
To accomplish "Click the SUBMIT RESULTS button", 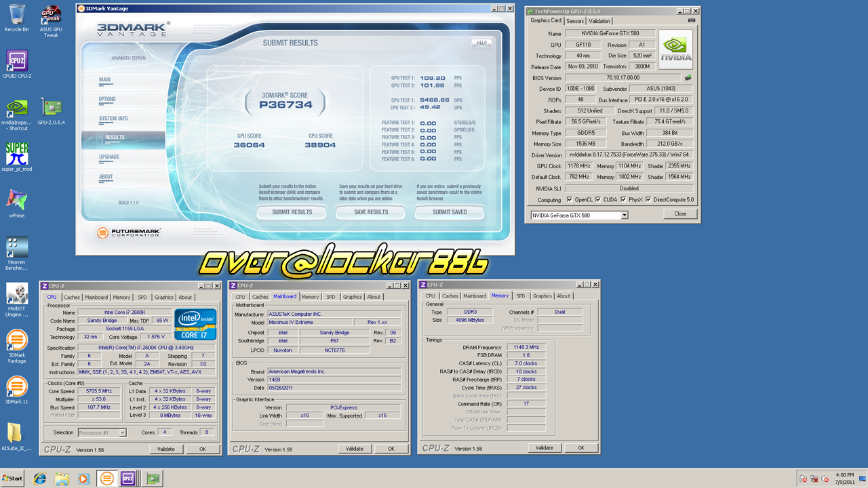I will (292, 212).
